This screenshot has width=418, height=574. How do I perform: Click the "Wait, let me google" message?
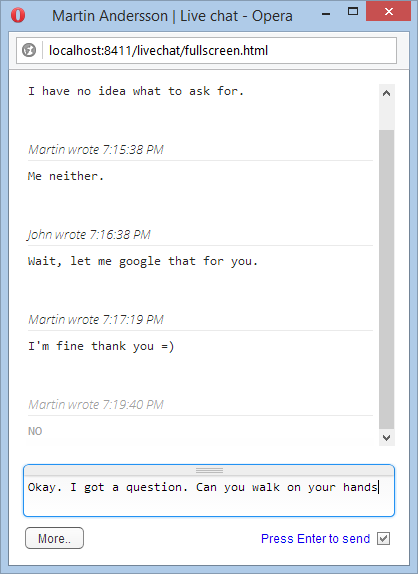coord(143,261)
